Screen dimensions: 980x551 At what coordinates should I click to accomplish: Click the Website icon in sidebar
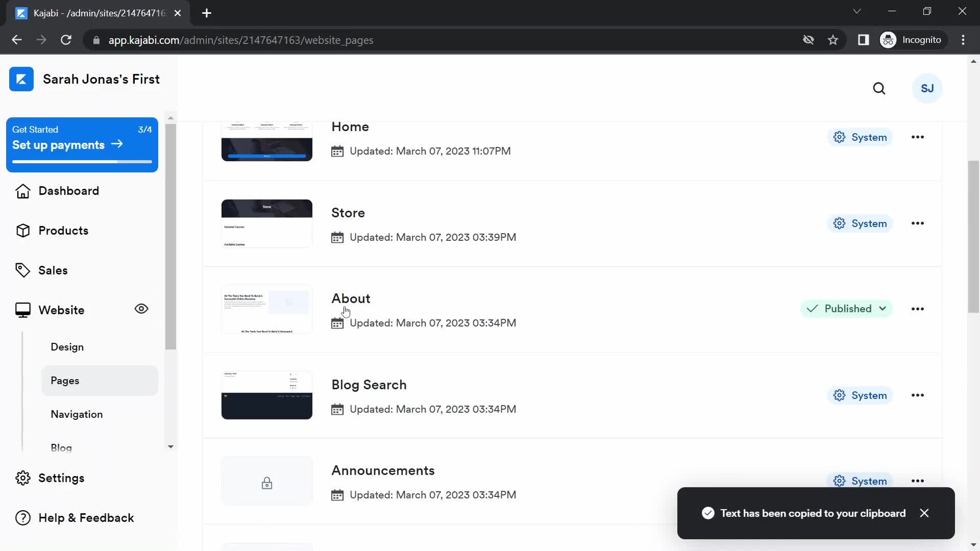tap(23, 310)
